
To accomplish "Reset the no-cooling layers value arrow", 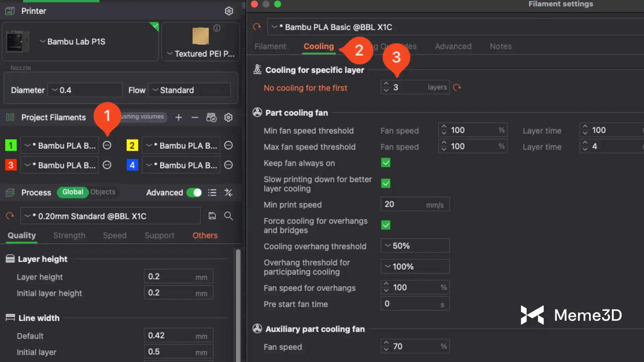I will [x=457, y=87].
